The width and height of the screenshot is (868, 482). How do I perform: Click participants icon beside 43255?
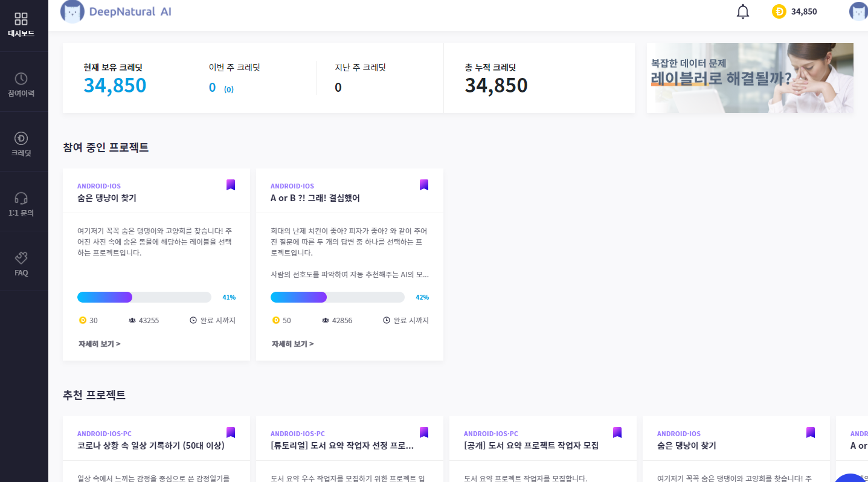[x=132, y=320]
